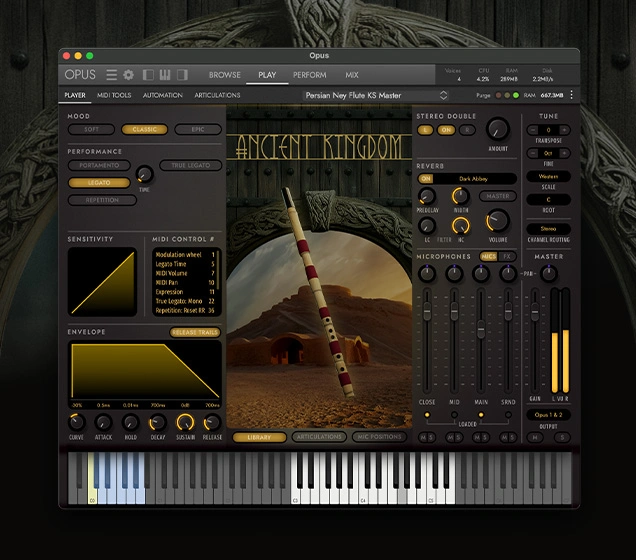The image size is (636, 560).
Task: Click the Reverb Predelay knob
Action: coord(427,196)
